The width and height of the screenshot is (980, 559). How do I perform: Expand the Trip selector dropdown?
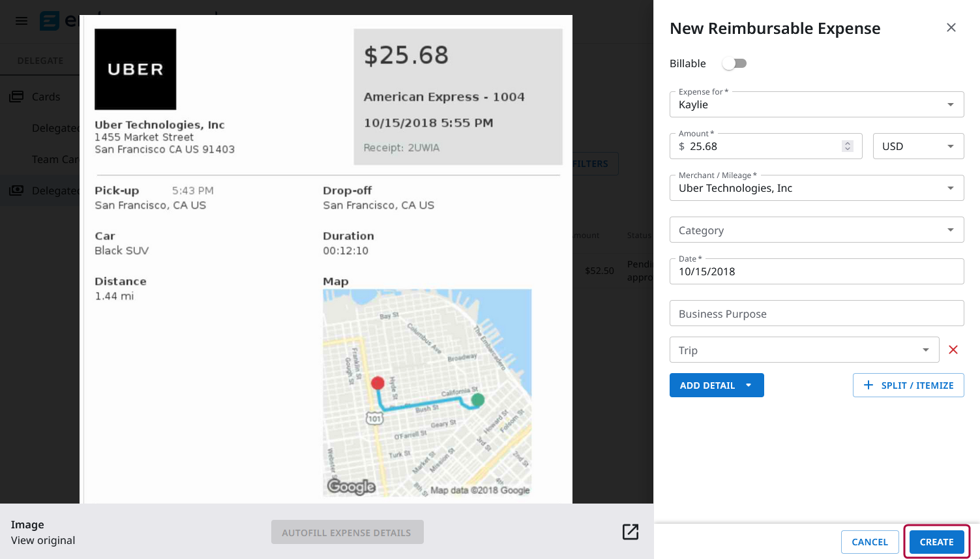[x=927, y=350]
